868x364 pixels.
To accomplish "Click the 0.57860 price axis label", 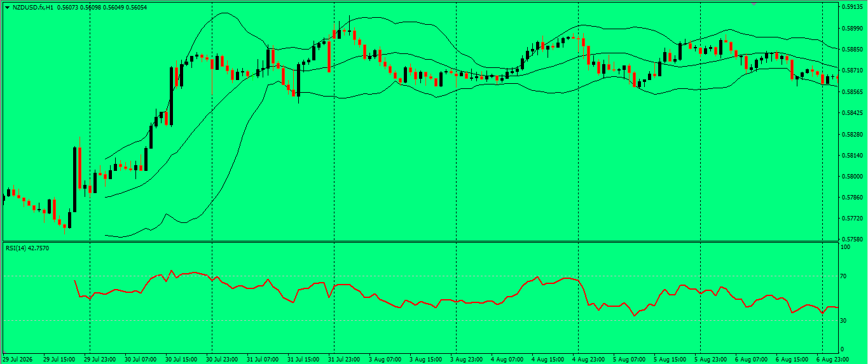I will 853,198.
